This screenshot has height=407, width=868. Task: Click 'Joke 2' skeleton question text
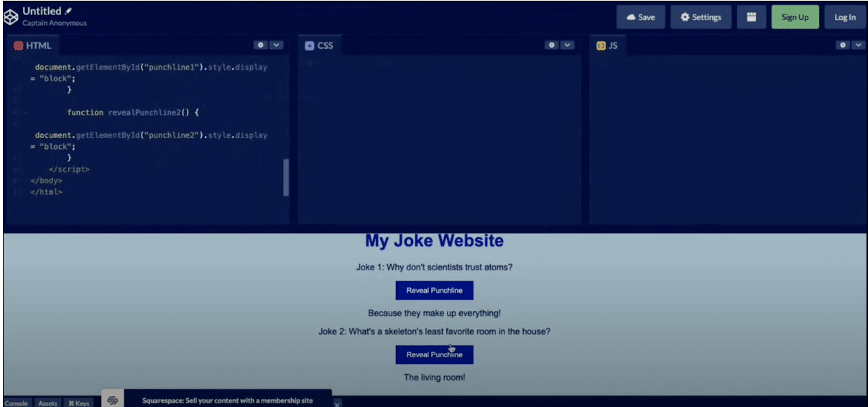point(434,331)
